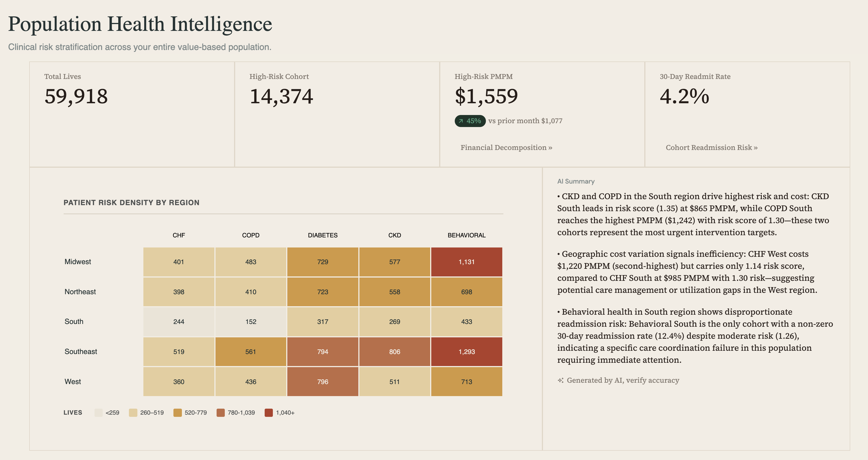Click the 'Patient Risk Density by Region' heading

131,202
